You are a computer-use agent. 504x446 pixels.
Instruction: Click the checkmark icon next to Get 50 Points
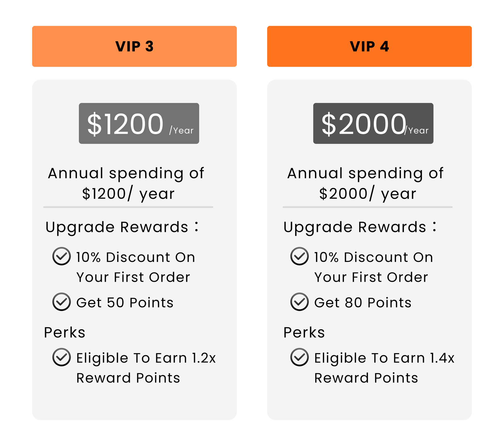pyautogui.click(x=61, y=302)
